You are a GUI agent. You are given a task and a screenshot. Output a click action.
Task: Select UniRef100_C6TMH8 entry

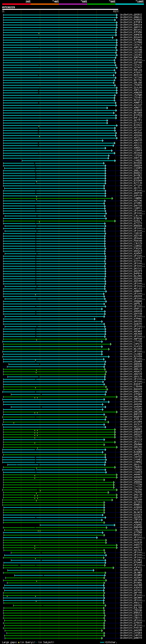point(131,42)
